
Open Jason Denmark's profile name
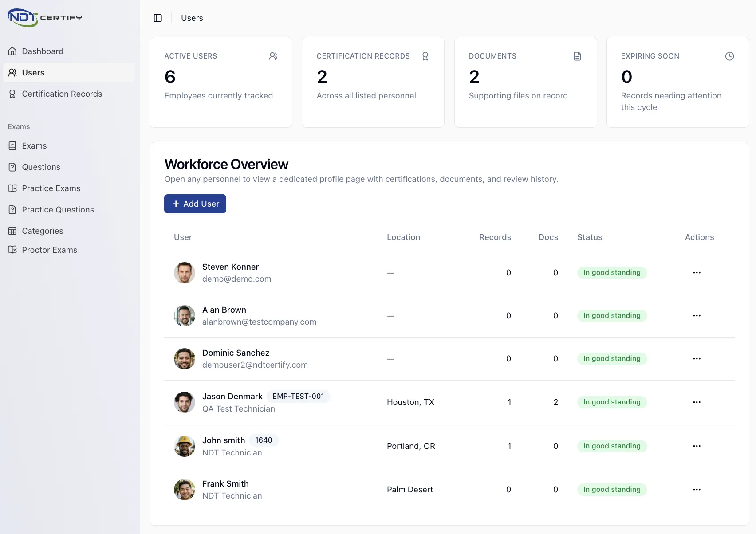232,397
